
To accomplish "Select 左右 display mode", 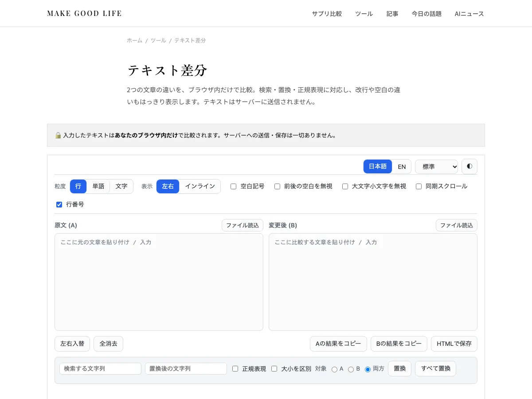I will click(168, 186).
